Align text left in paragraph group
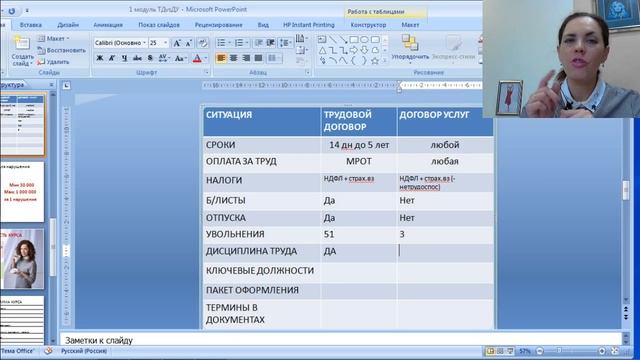The height and width of the screenshot is (360, 640). 221,58
